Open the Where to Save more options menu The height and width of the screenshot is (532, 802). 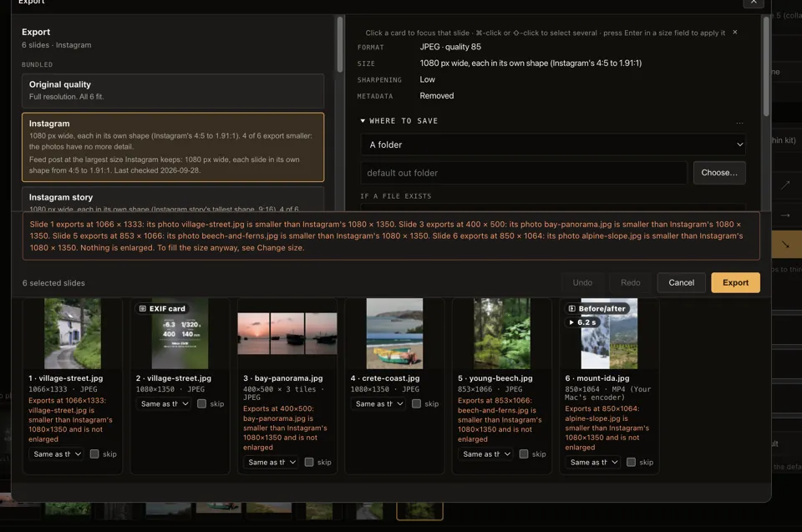click(x=739, y=122)
